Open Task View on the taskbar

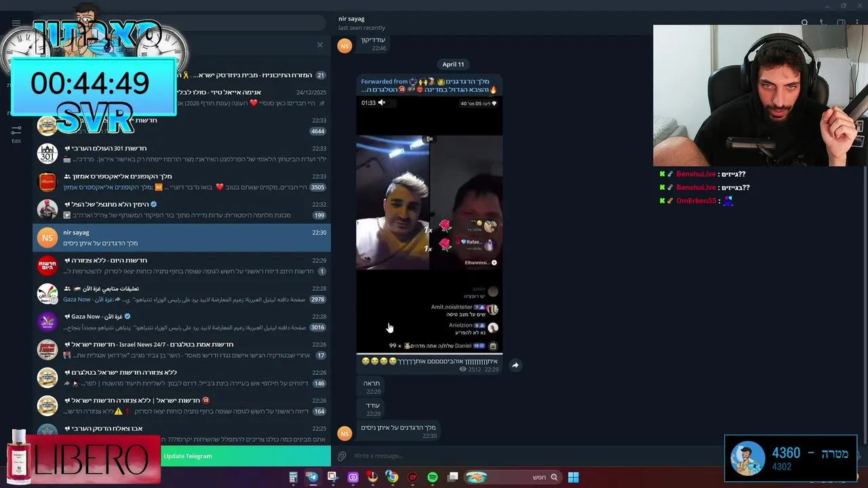click(x=452, y=477)
